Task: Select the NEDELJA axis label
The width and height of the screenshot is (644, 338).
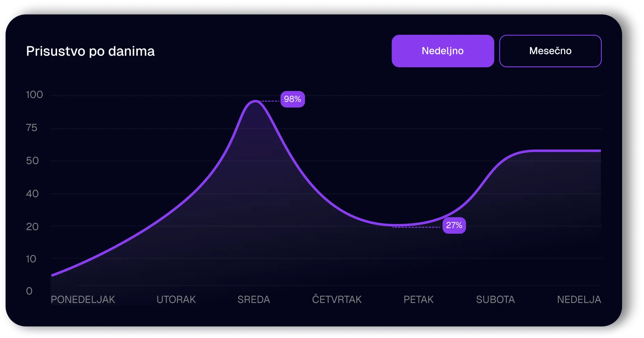Action: point(579,299)
